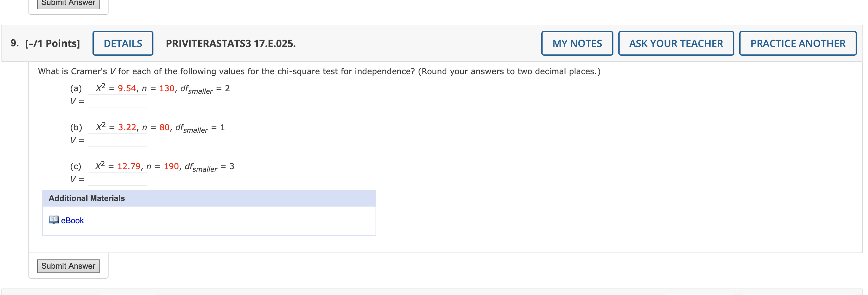Select the red value 9.54 in part (a)
Screen dimensions: 868x295
(x=127, y=88)
